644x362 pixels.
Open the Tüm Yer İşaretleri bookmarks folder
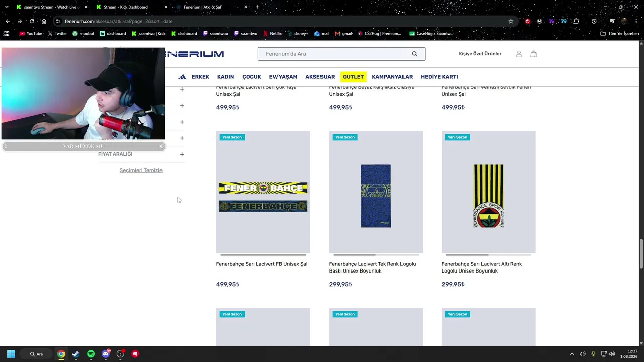pyautogui.click(x=620, y=34)
